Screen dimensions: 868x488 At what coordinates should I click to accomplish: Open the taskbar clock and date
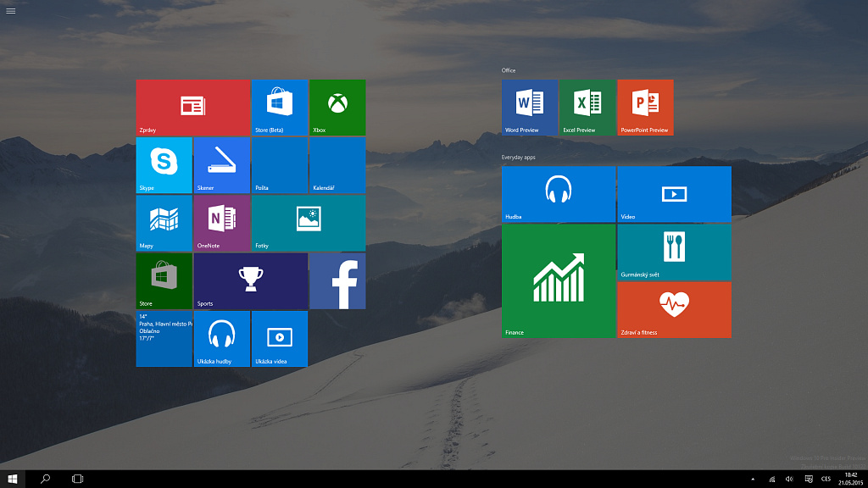coord(851,480)
